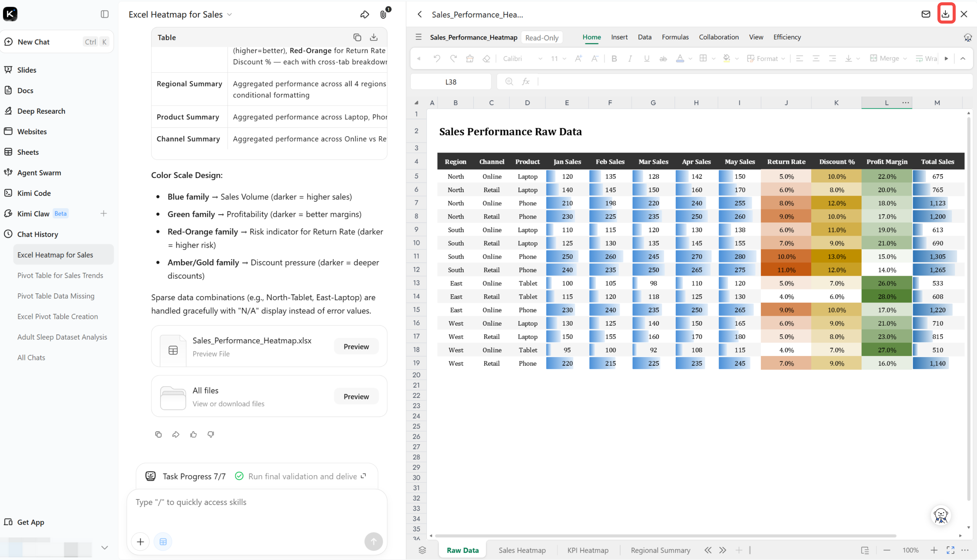Open the Formulas tab
Image resolution: width=977 pixels, height=560 pixels.
coord(675,37)
